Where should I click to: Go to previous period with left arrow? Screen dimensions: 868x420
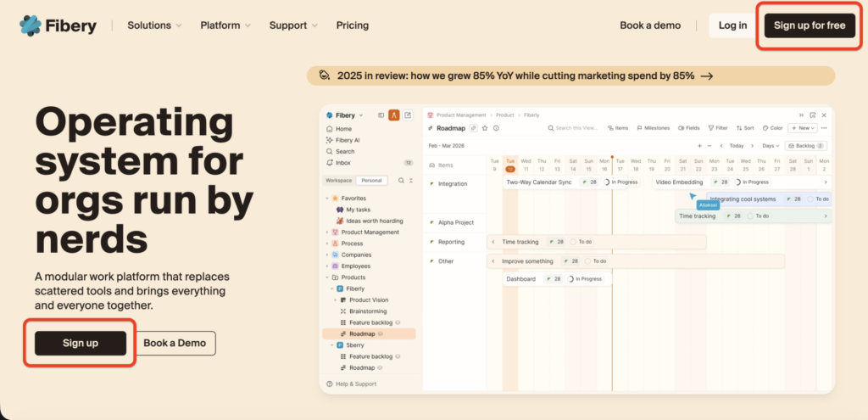pyautogui.click(x=721, y=146)
